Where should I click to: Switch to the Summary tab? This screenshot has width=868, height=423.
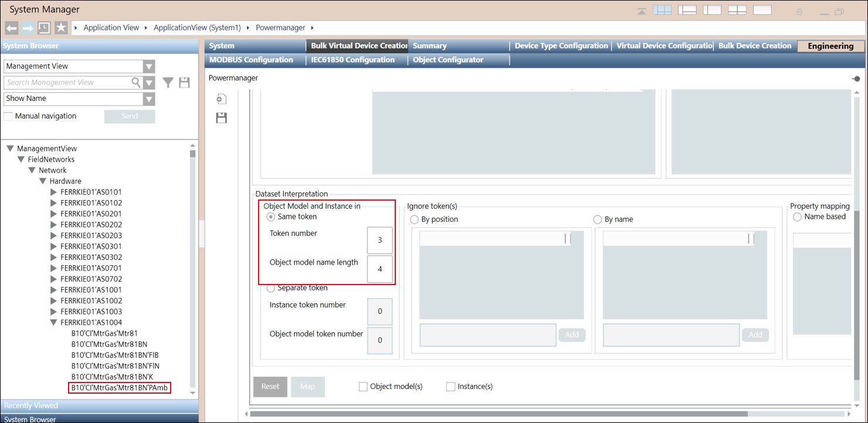point(429,45)
